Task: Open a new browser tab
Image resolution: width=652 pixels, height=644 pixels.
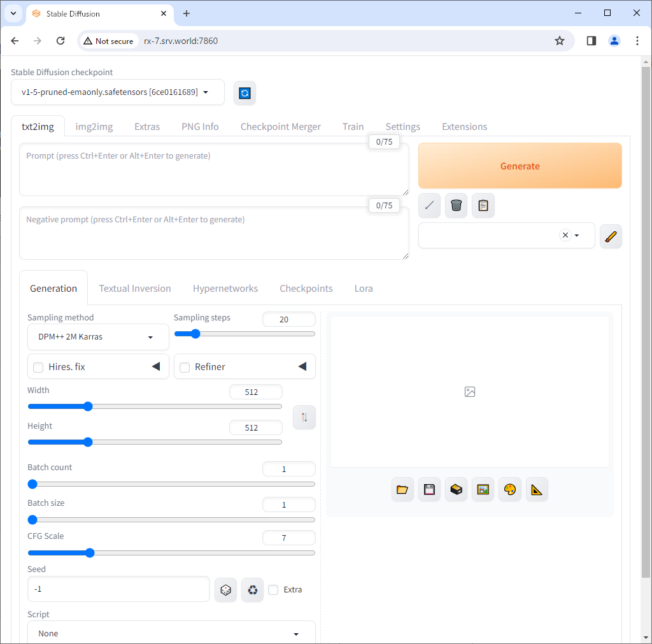Action: pos(187,13)
